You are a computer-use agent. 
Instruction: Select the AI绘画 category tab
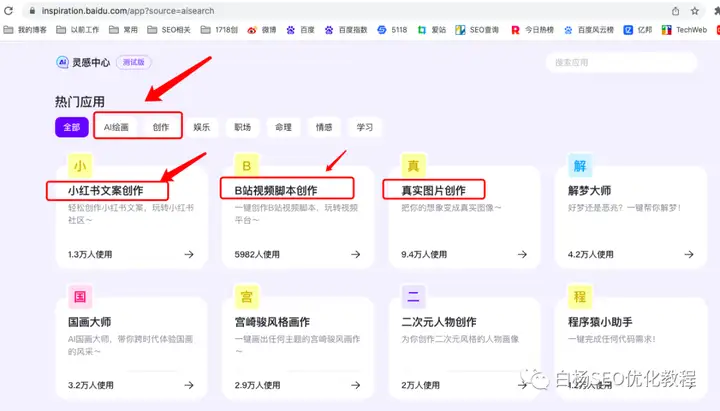(116, 127)
